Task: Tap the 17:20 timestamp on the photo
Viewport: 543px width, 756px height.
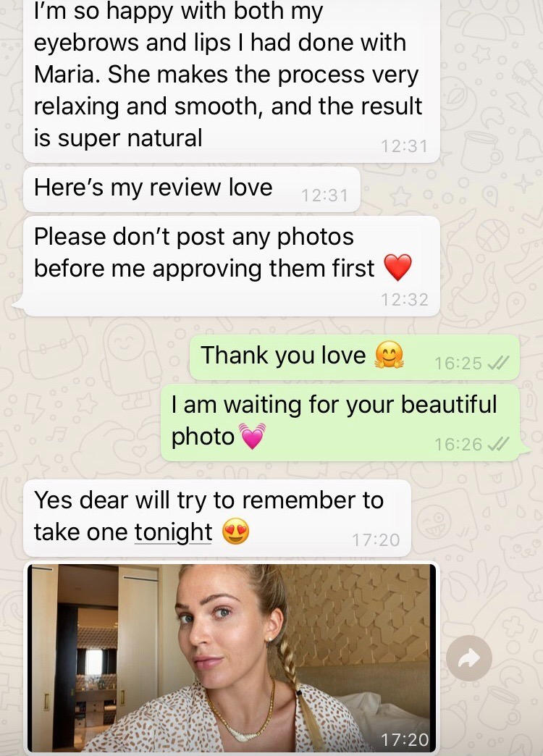Action: [x=404, y=739]
